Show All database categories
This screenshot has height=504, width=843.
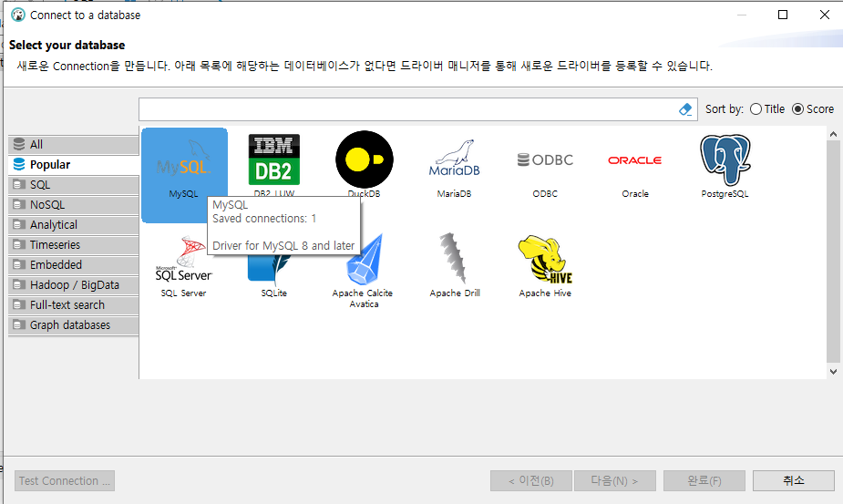[x=74, y=145]
